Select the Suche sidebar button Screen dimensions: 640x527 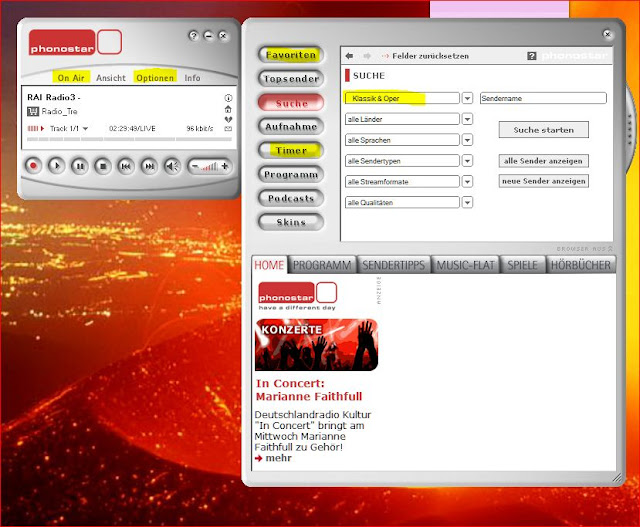pos(291,103)
